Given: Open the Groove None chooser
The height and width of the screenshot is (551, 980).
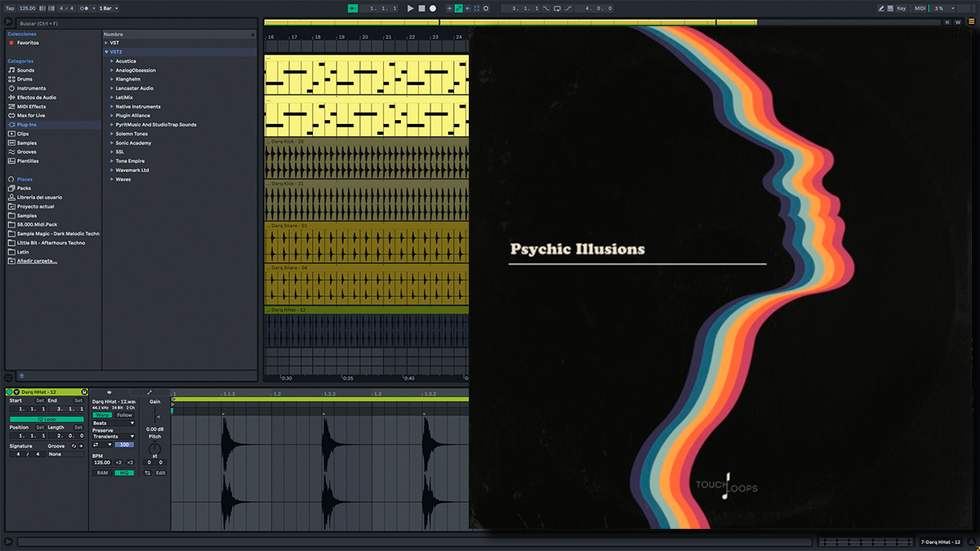Looking at the screenshot, I should point(65,454).
